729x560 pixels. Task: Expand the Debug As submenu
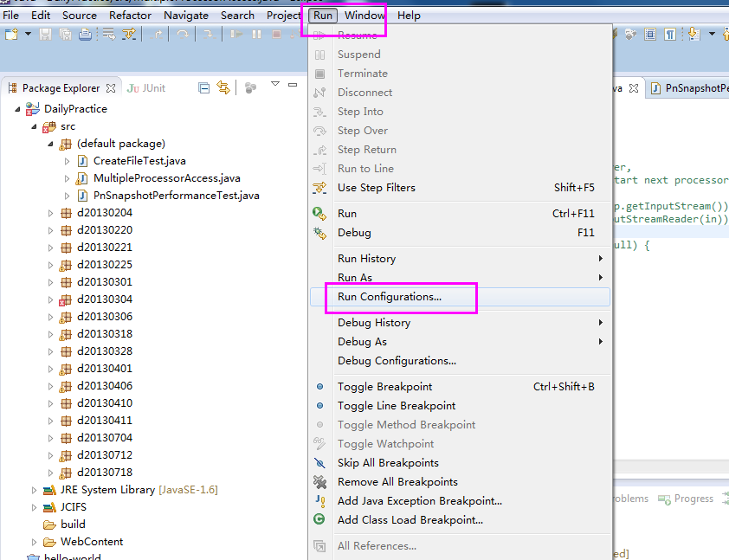point(460,342)
